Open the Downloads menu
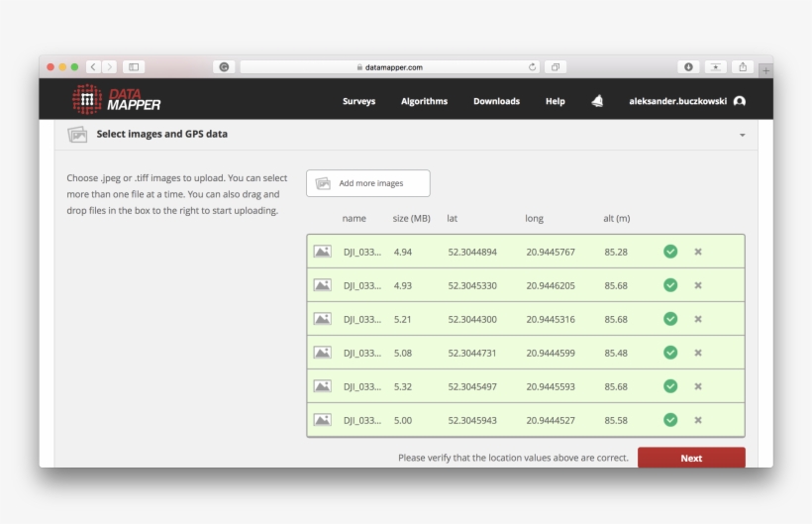The width and height of the screenshot is (812, 524). pos(496,101)
